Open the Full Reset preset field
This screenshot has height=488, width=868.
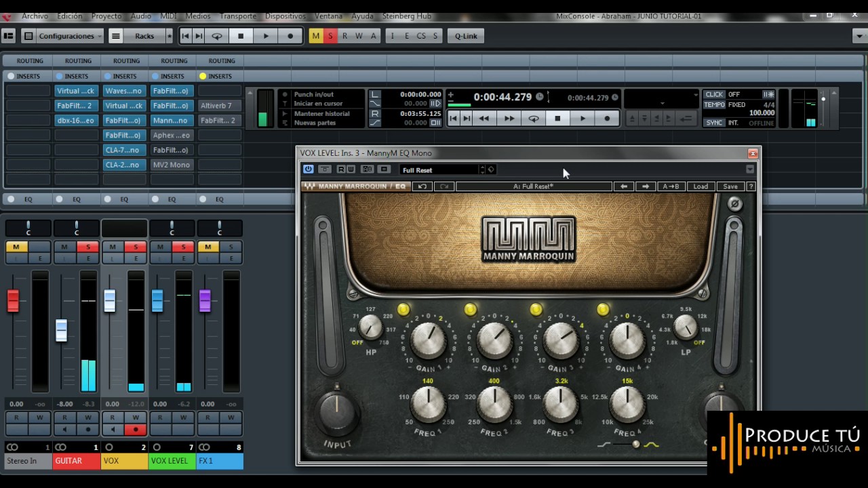(x=440, y=170)
